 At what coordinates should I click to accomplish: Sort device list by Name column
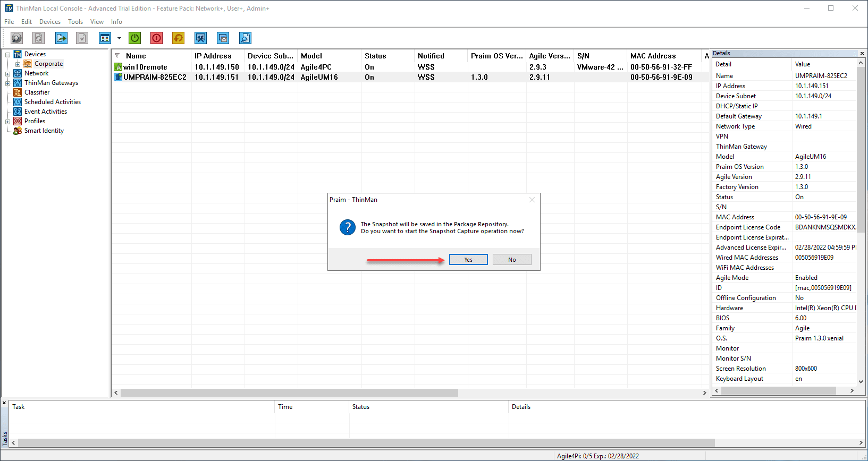coord(151,56)
